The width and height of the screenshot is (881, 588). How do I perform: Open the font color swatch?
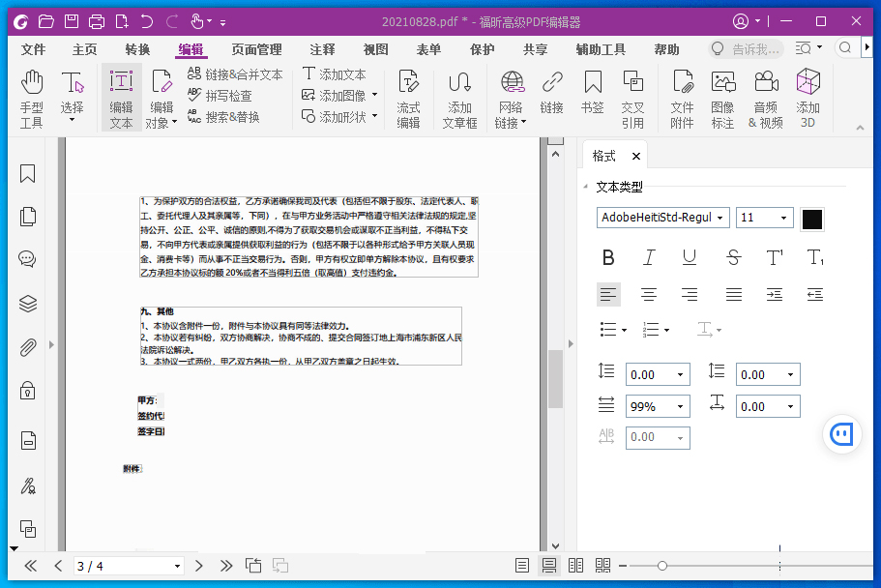click(x=812, y=218)
